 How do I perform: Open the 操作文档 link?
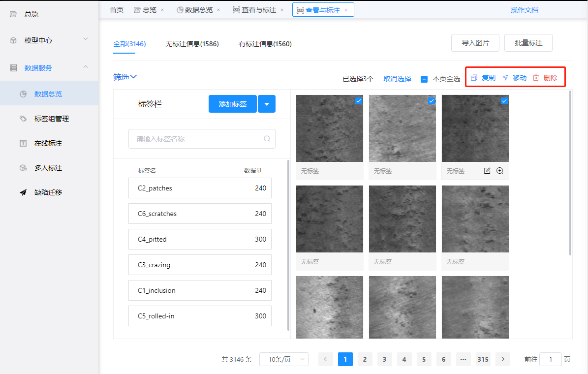(524, 10)
